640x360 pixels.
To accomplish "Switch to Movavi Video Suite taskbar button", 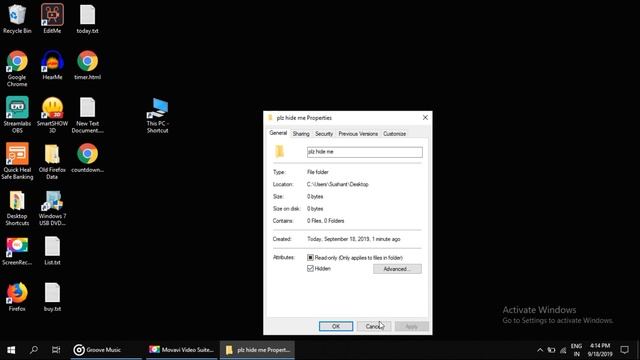I will [x=182, y=350].
